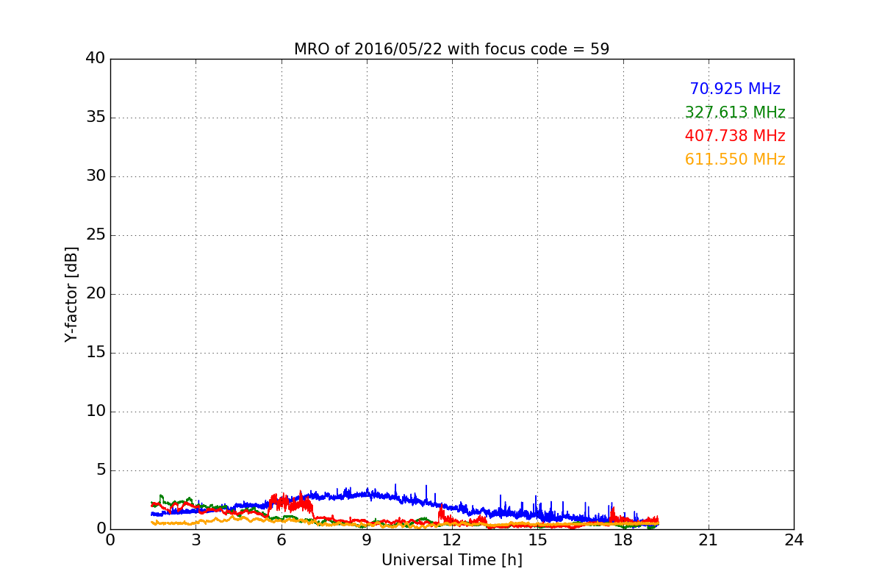The height and width of the screenshot is (588, 882).
Task: Click the 'Y-factor [dB]' axis label
Action: pos(71,294)
